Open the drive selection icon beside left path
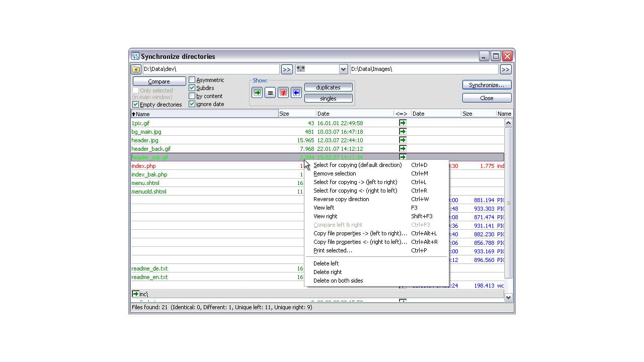644x362 pixels. [135, 69]
